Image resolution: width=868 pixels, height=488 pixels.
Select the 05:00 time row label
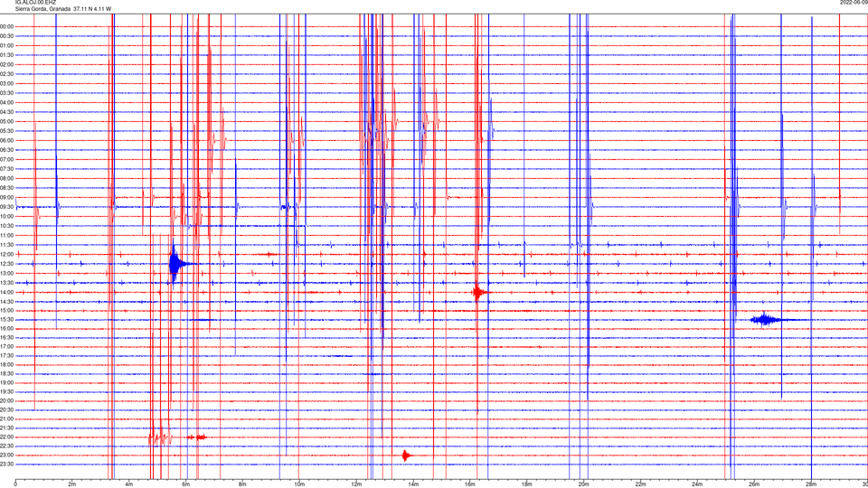tap(7, 121)
